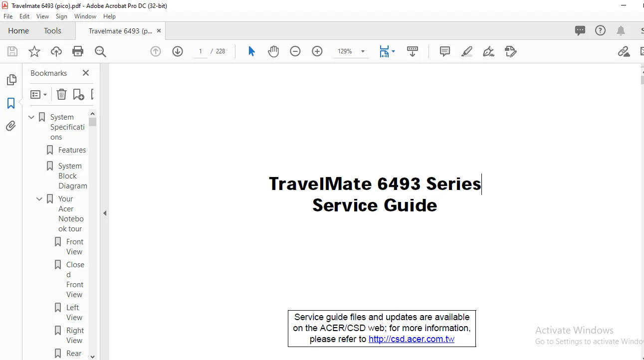Select the Front View bookmark
Screen dimensions: 644x360
(75, 247)
